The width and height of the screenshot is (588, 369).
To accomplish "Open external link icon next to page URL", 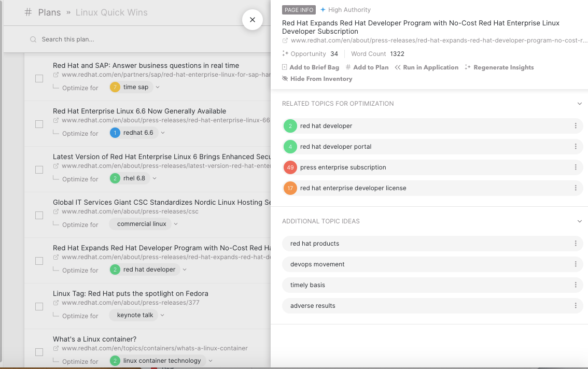I will pyautogui.click(x=285, y=40).
